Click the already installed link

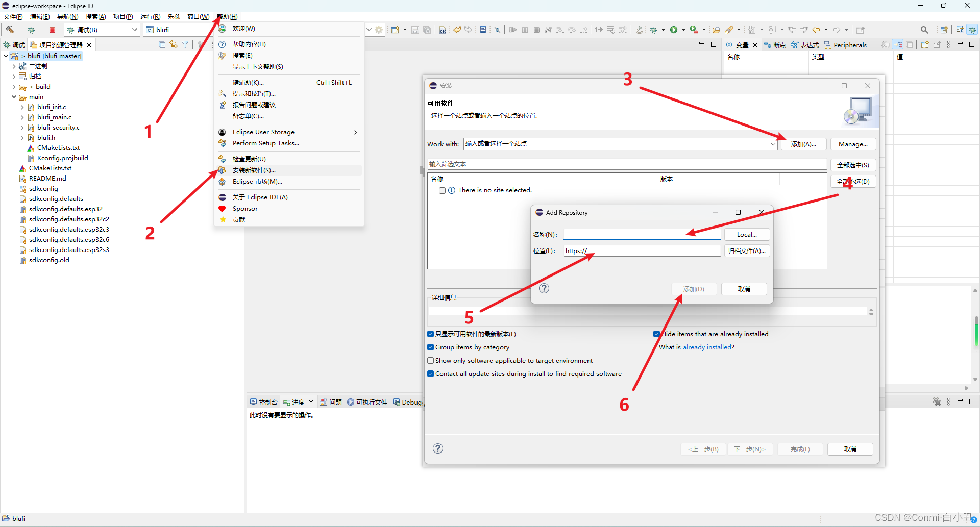coord(707,347)
